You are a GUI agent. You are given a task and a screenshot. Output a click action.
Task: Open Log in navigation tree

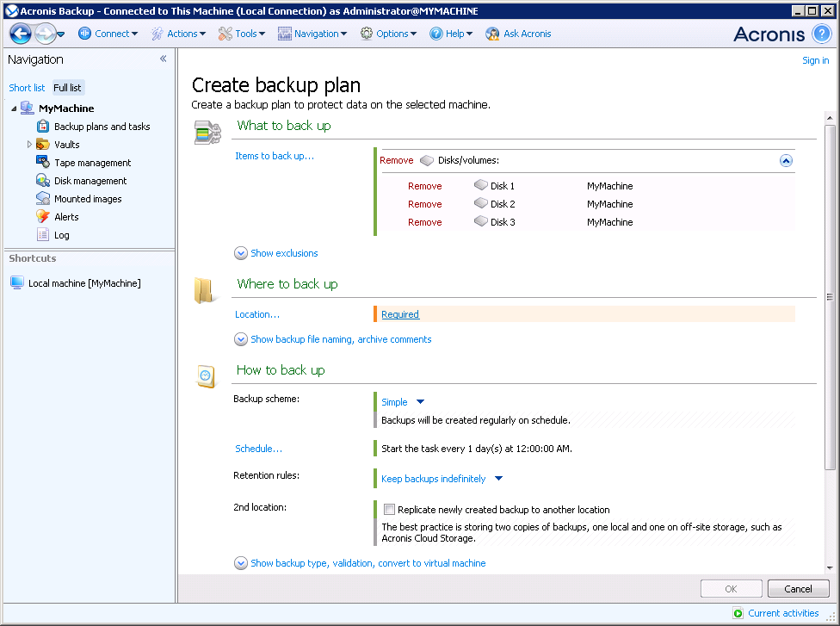click(x=62, y=235)
